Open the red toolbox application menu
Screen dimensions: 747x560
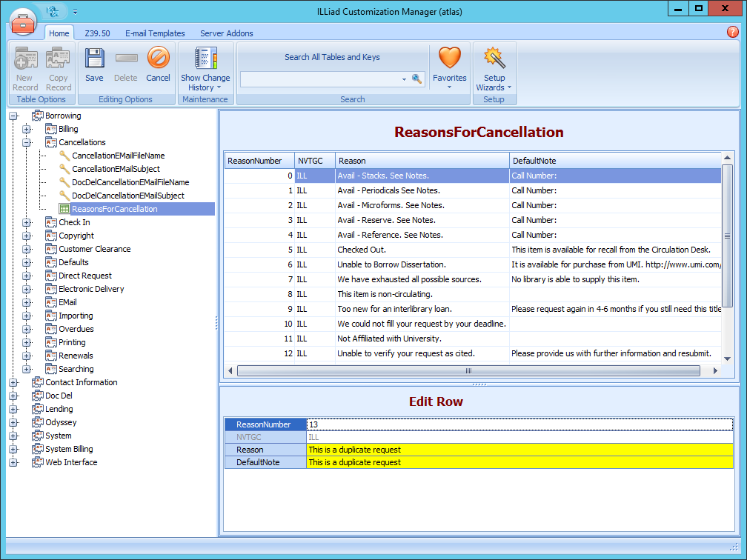tap(22, 22)
